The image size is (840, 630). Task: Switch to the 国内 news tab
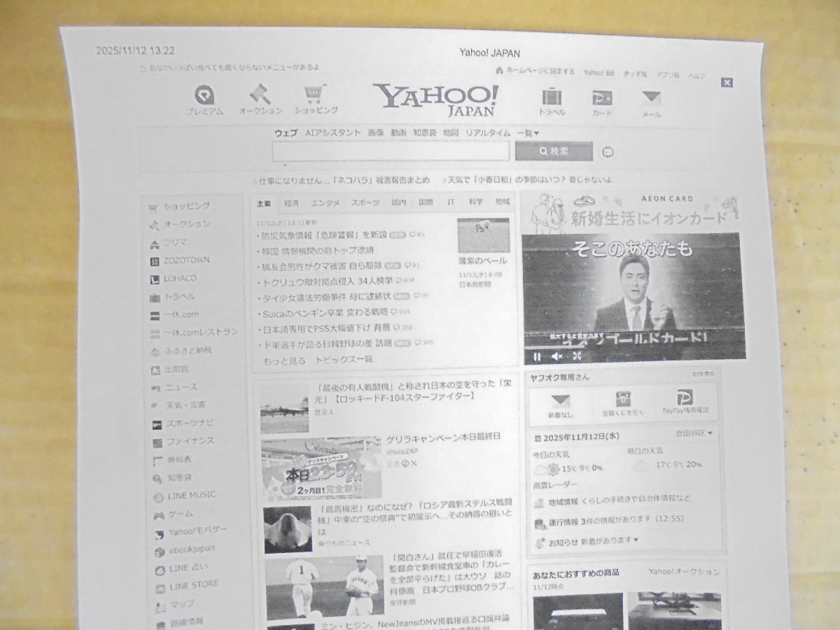tap(399, 202)
